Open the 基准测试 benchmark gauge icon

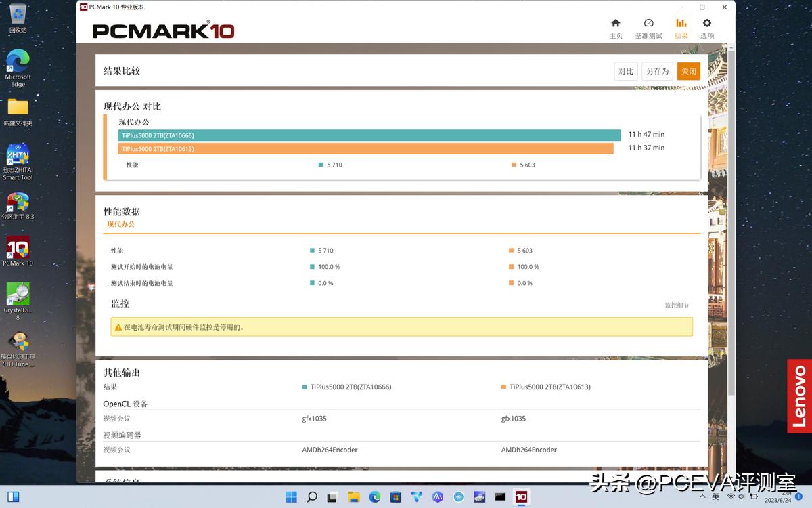coord(648,28)
